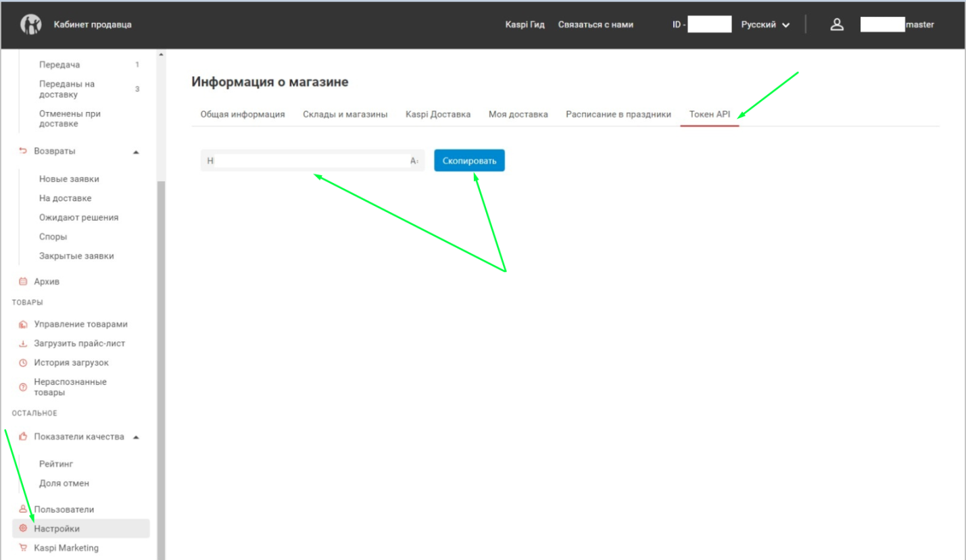Viewport: 966px width, 560px height.
Task: Click the Информация о магазине heading
Action: (x=270, y=82)
